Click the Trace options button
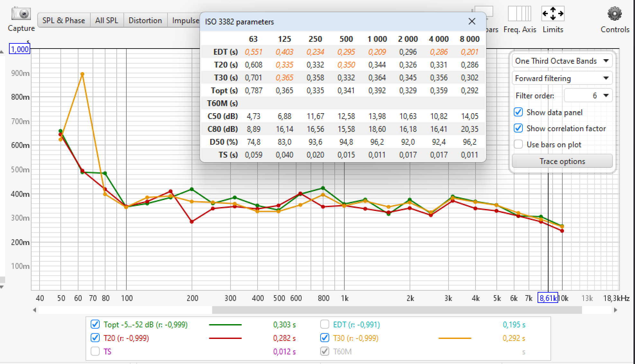This screenshot has width=635, height=364. pos(562,161)
